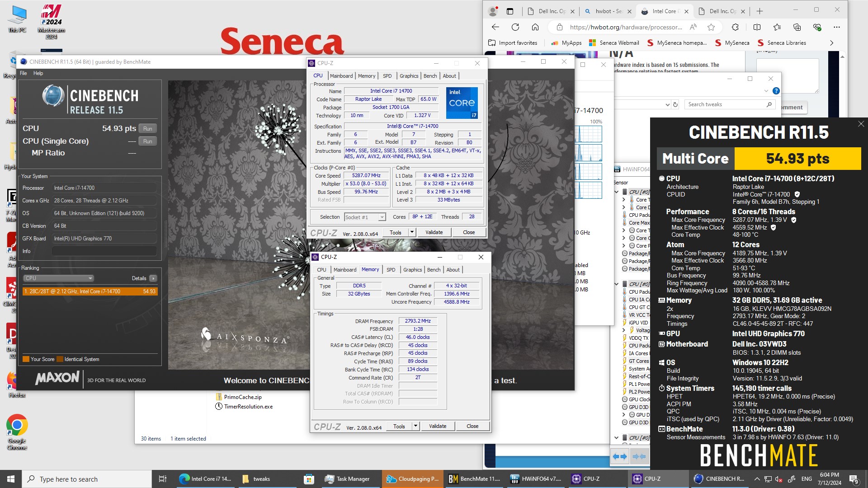The image size is (868, 488).
Task: Click Import favorites in Edge
Action: click(x=513, y=43)
